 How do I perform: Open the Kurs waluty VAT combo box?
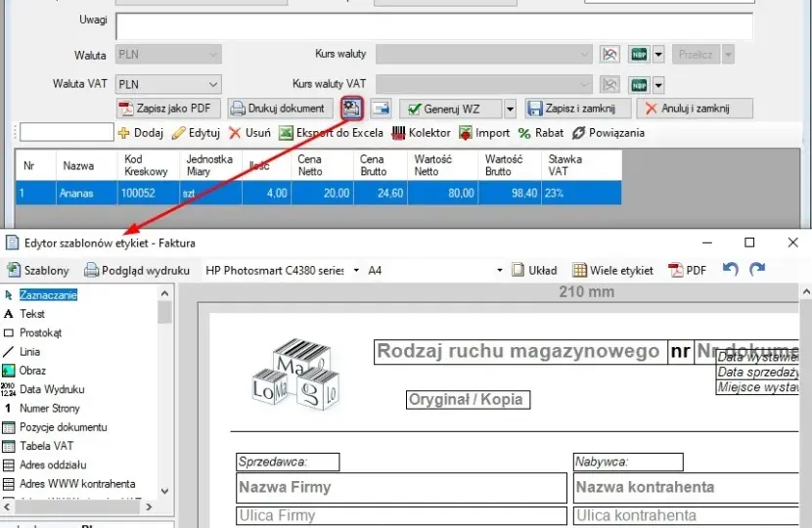[483, 84]
